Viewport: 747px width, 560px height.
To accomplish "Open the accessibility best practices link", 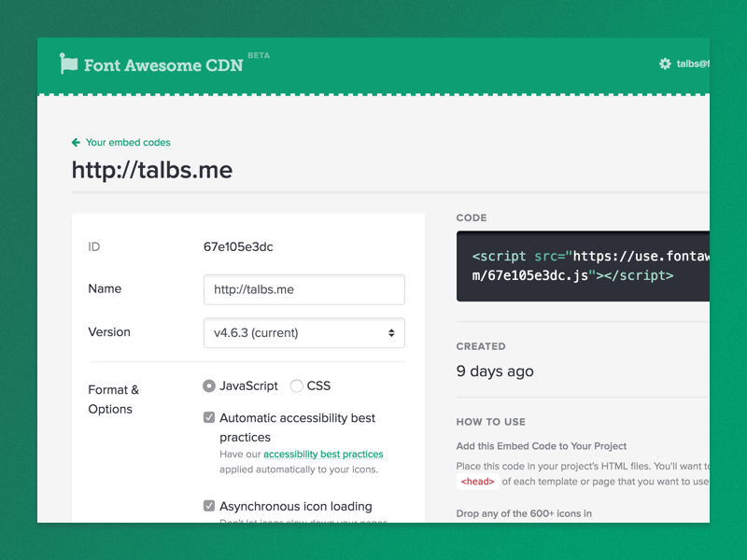I will pyautogui.click(x=323, y=455).
